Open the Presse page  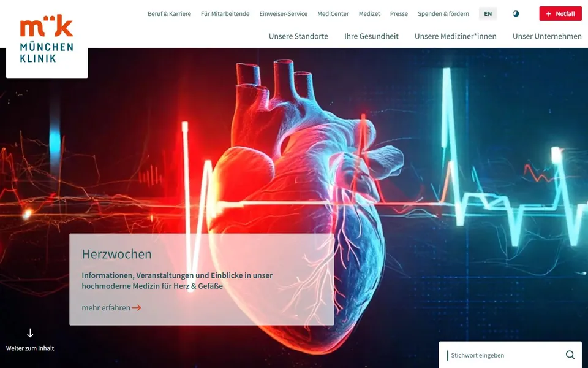399,14
